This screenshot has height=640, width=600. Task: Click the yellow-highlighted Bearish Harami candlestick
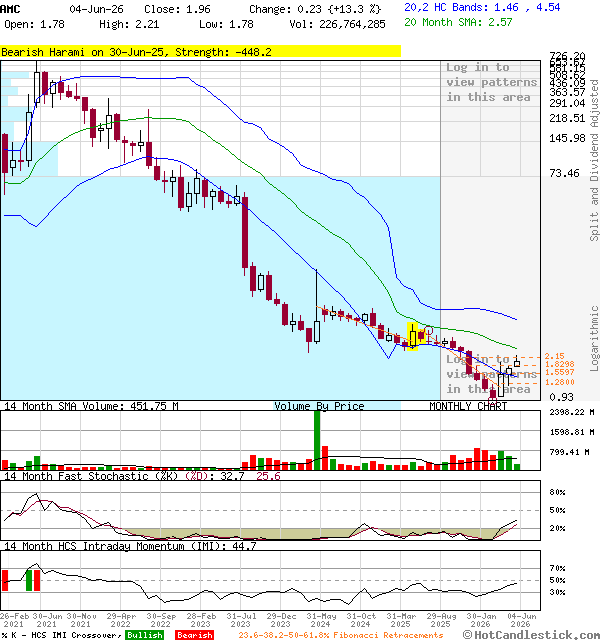[x=421, y=336]
